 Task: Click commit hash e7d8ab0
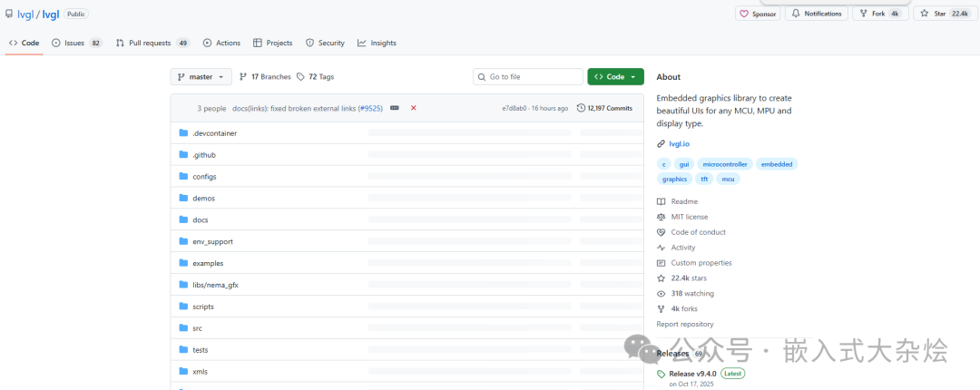point(514,108)
